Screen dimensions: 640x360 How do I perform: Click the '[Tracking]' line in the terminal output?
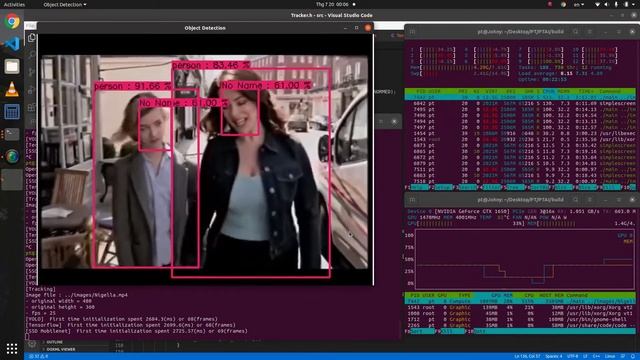[40, 289]
